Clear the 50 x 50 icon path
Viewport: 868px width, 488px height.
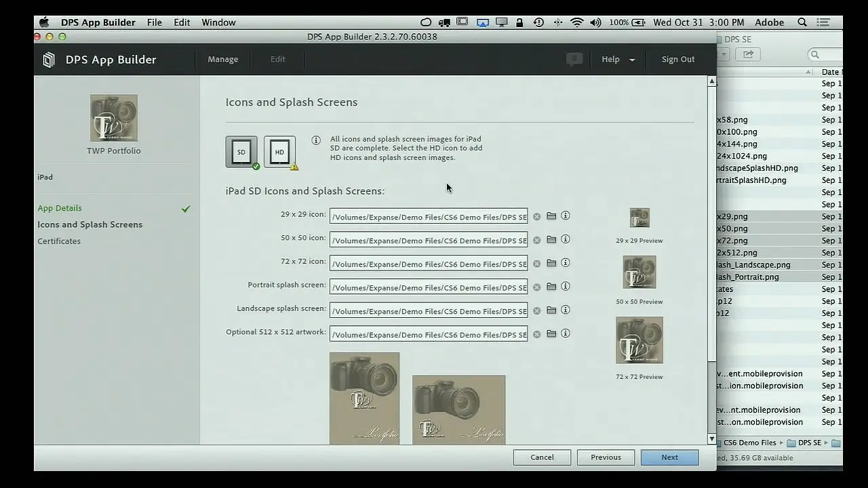point(537,241)
